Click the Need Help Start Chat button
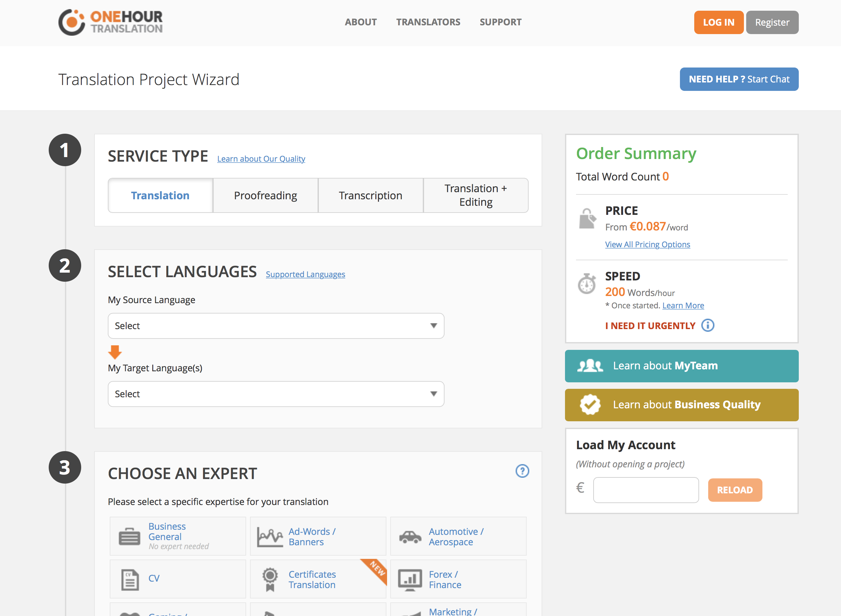 point(739,80)
